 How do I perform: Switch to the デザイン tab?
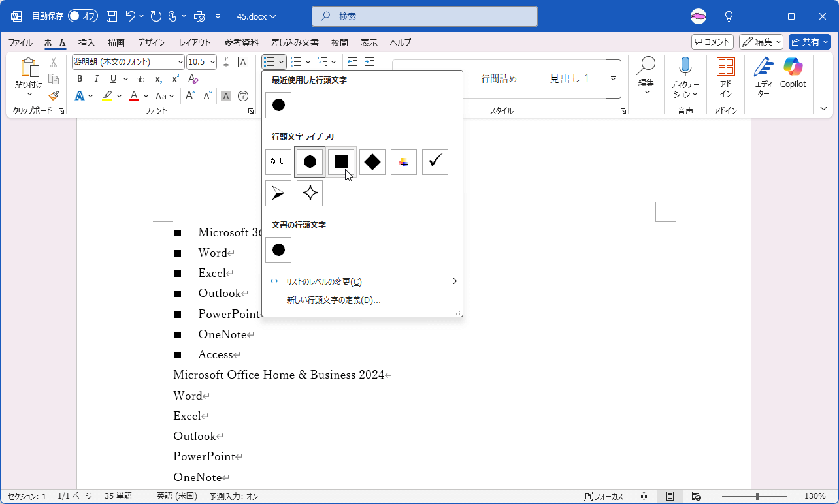[151, 42]
